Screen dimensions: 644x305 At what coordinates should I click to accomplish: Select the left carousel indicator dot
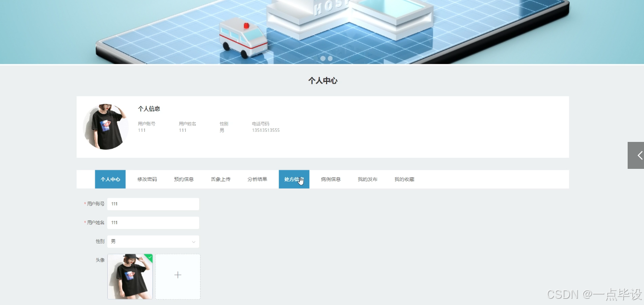tap(323, 58)
